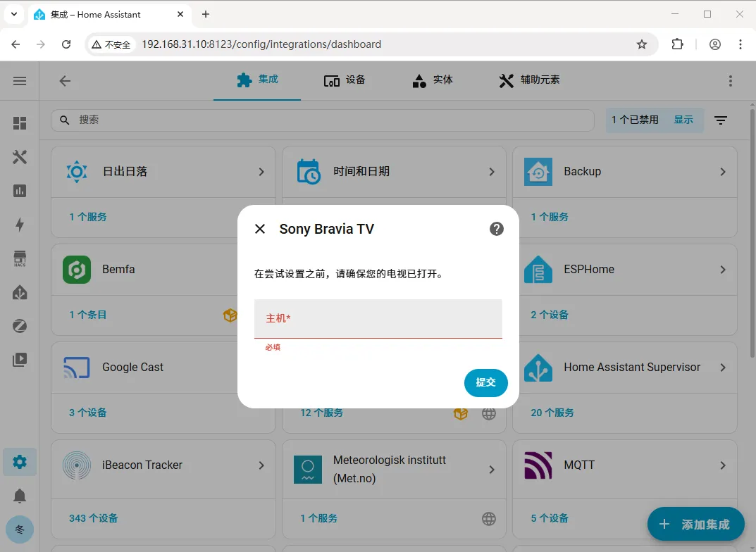The height and width of the screenshot is (552, 756).
Task: Submit with the 提交 button
Action: click(x=485, y=382)
